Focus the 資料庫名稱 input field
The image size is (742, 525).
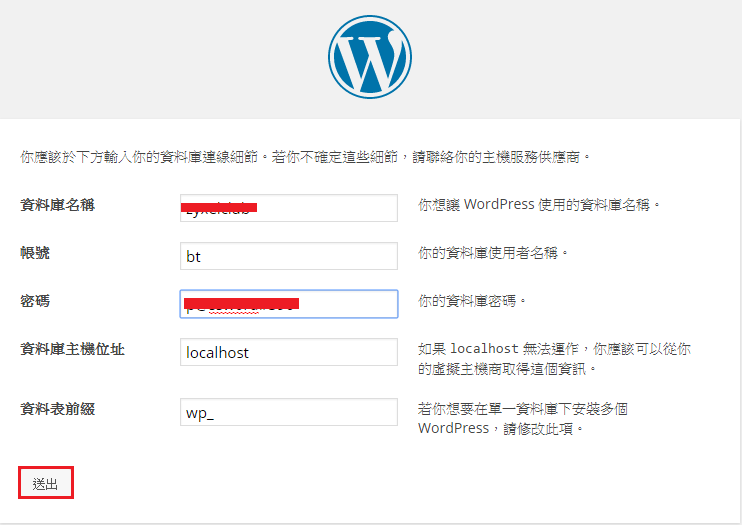tap(289, 207)
